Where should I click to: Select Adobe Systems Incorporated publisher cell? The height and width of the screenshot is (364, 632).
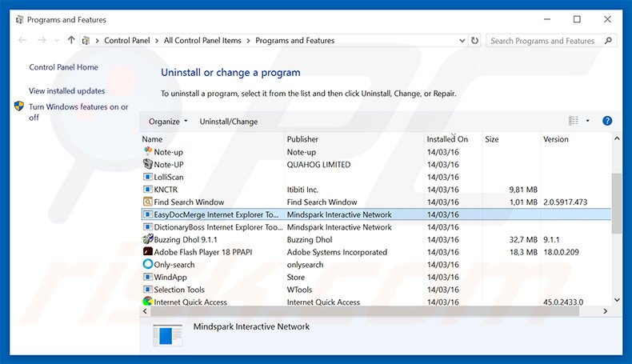pyautogui.click(x=337, y=252)
